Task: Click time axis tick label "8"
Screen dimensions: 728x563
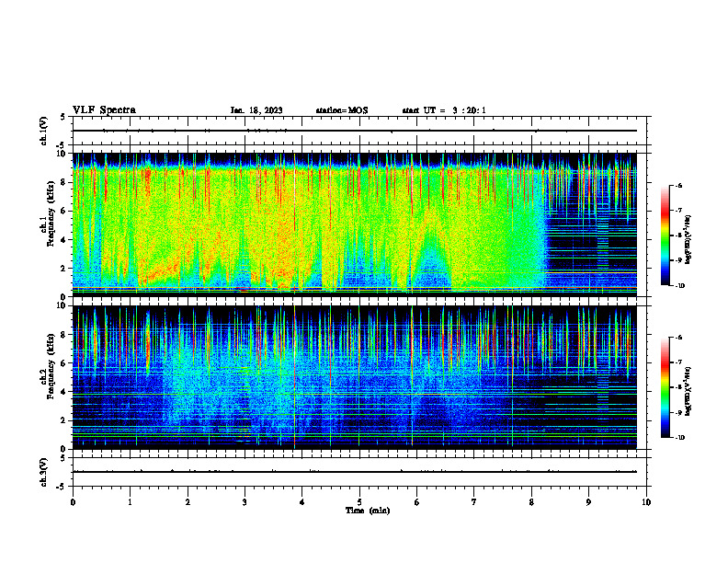Action: 531,502
